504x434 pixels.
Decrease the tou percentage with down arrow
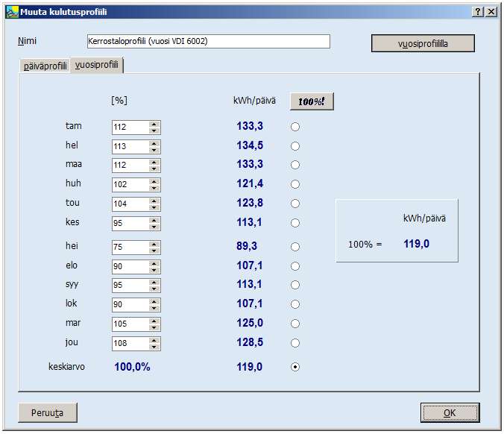154,207
